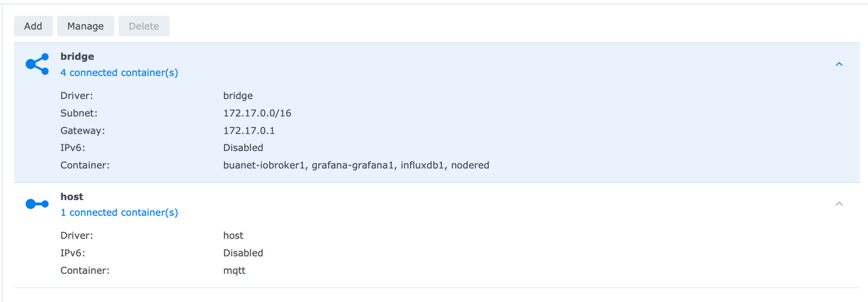Image resolution: width=868 pixels, height=302 pixels.
Task: Open the 1 connected container(s) link
Action: 119,212
